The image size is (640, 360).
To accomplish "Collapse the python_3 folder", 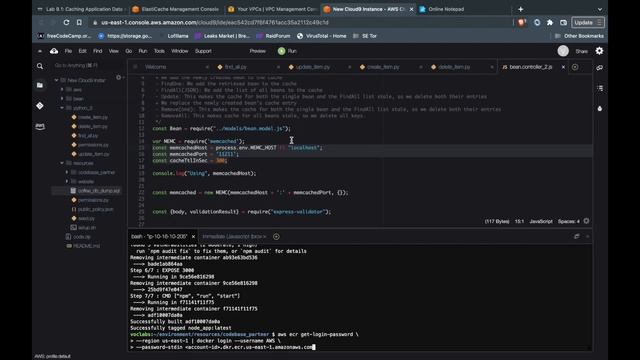I will (62, 108).
